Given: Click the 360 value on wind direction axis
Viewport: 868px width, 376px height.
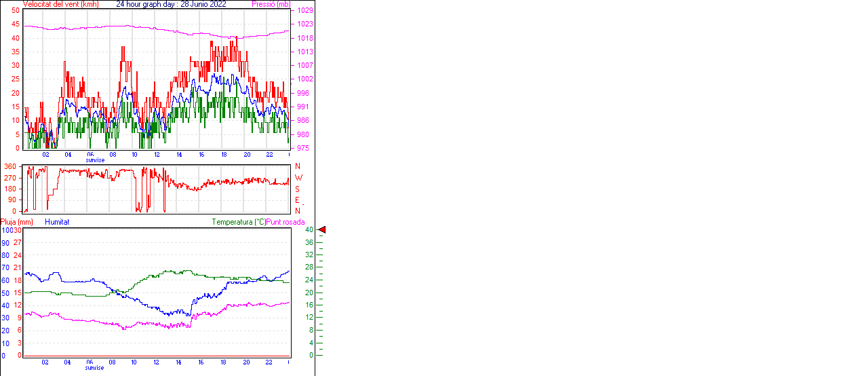Looking at the screenshot, I should pos(10,166).
